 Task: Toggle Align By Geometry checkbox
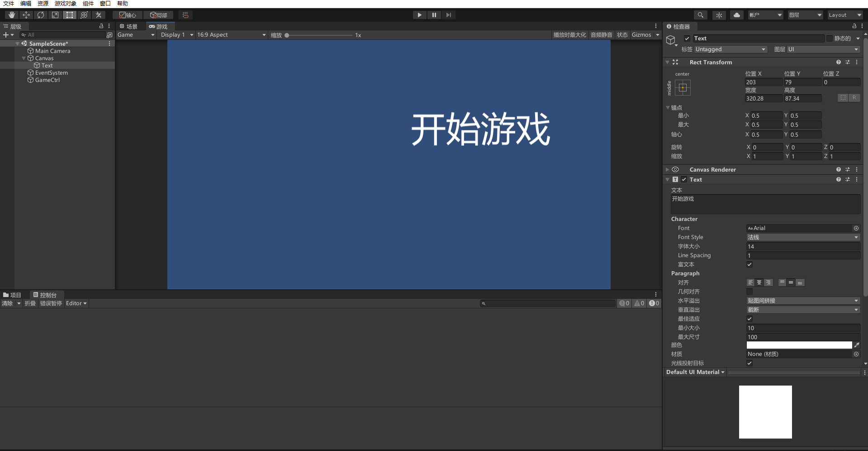point(749,292)
